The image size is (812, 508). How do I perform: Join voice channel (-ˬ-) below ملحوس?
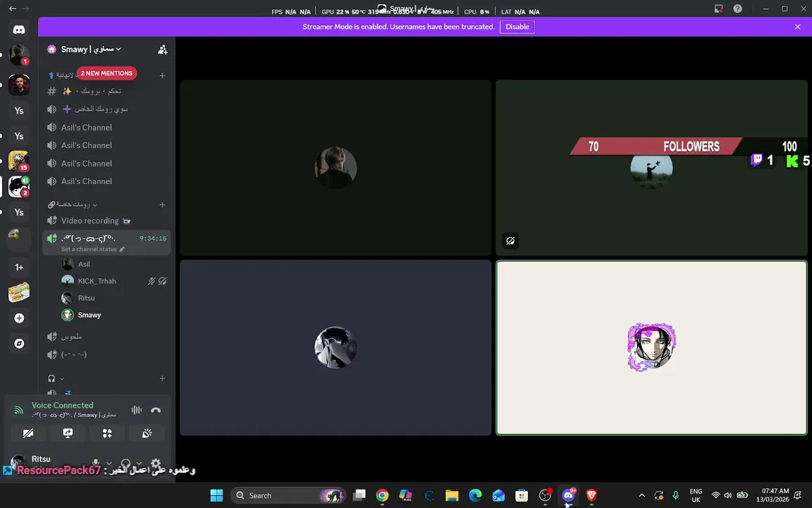106,355
